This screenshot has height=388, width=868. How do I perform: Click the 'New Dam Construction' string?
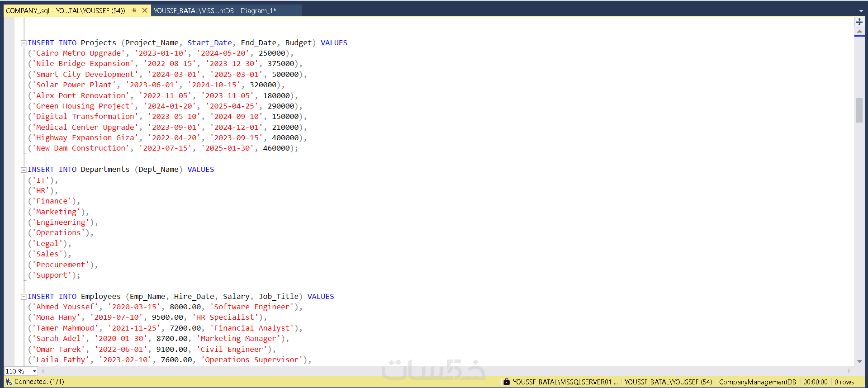point(81,148)
